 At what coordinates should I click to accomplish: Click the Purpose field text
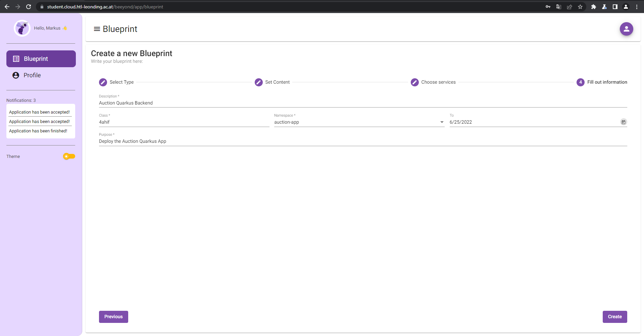coord(363,141)
